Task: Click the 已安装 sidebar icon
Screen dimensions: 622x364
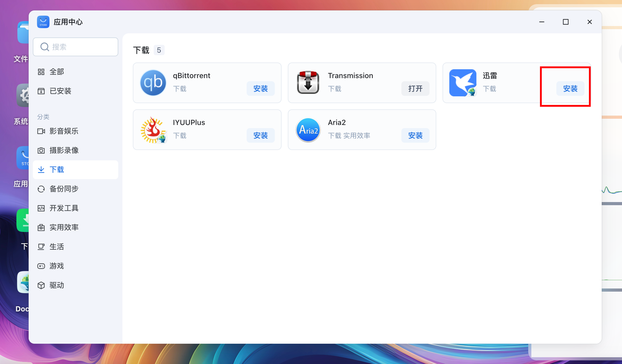Action: 41,91
